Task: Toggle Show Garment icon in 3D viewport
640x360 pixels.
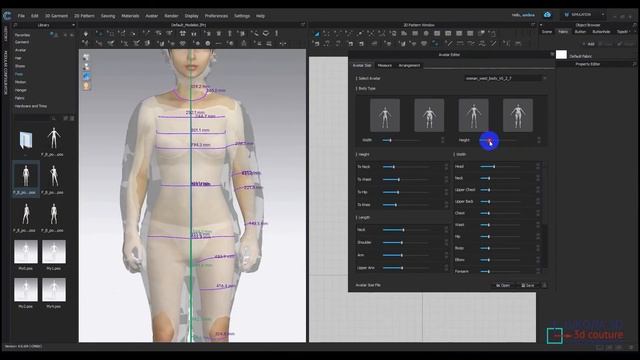Action: click(86, 57)
